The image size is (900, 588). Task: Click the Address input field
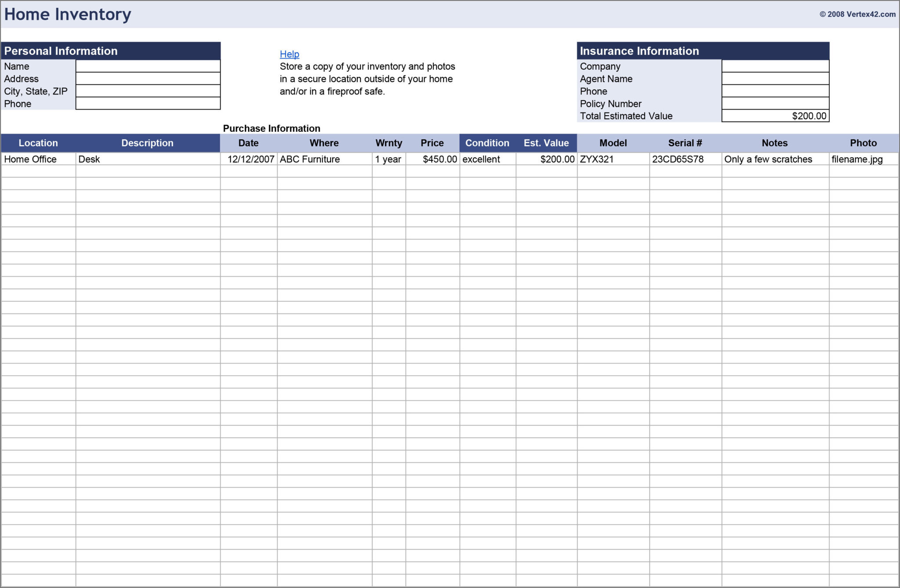point(148,79)
